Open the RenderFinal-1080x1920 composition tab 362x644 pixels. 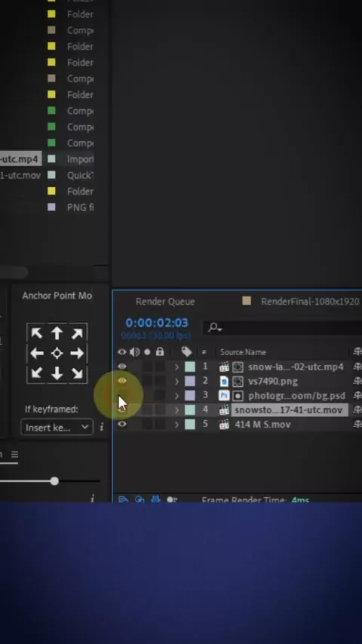[310, 302]
